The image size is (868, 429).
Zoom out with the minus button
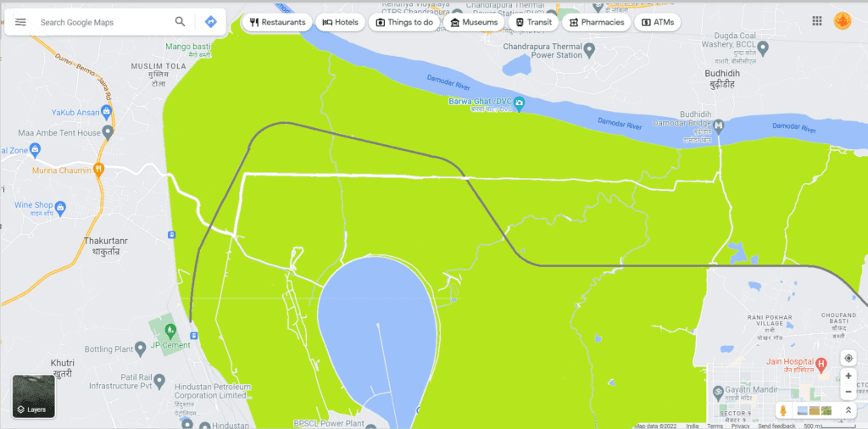848,393
